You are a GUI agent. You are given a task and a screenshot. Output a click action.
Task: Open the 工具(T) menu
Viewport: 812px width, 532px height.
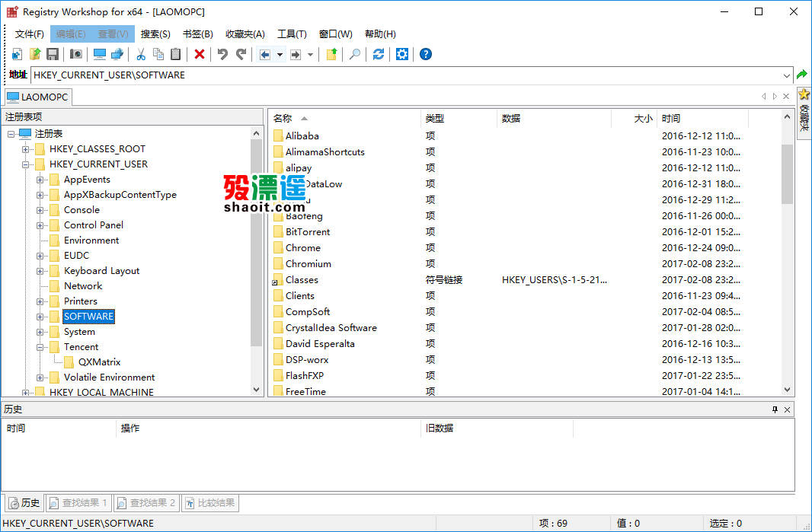click(292, 34)
